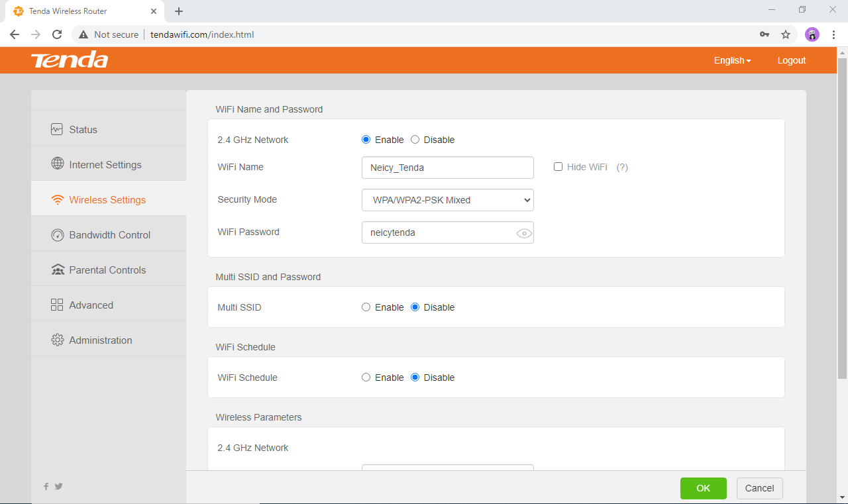Click the Tenda logo in header

click(70, 60)
